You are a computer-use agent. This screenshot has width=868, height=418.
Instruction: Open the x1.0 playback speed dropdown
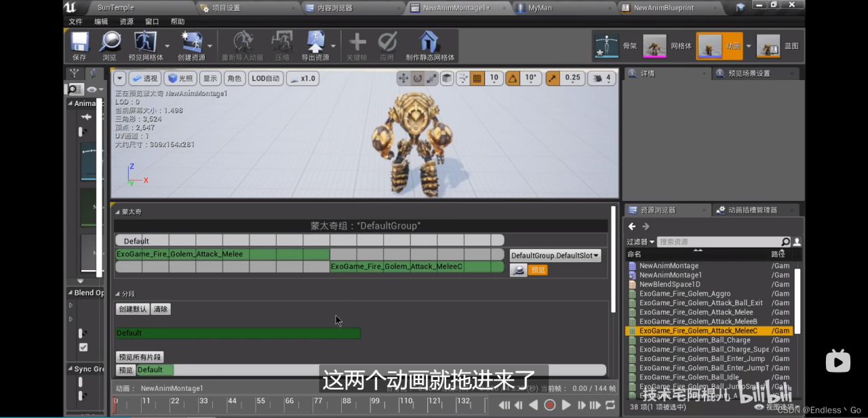click(x=302, y=78)
